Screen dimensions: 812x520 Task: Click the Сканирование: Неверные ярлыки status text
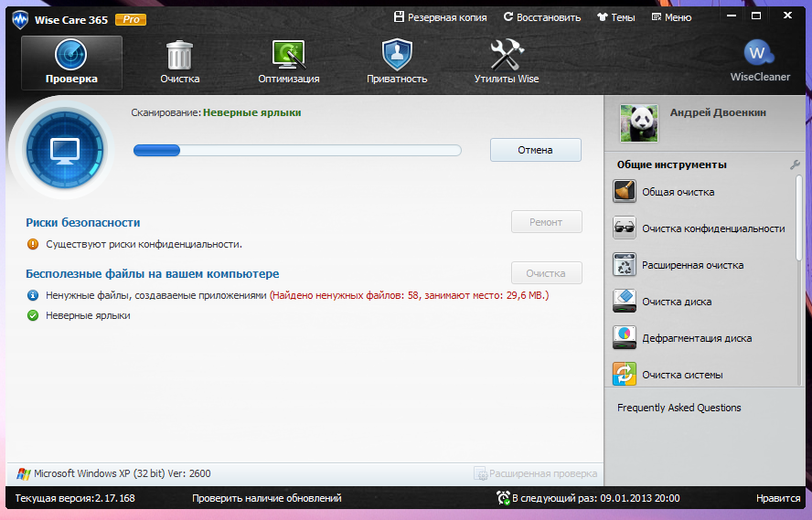216,112
